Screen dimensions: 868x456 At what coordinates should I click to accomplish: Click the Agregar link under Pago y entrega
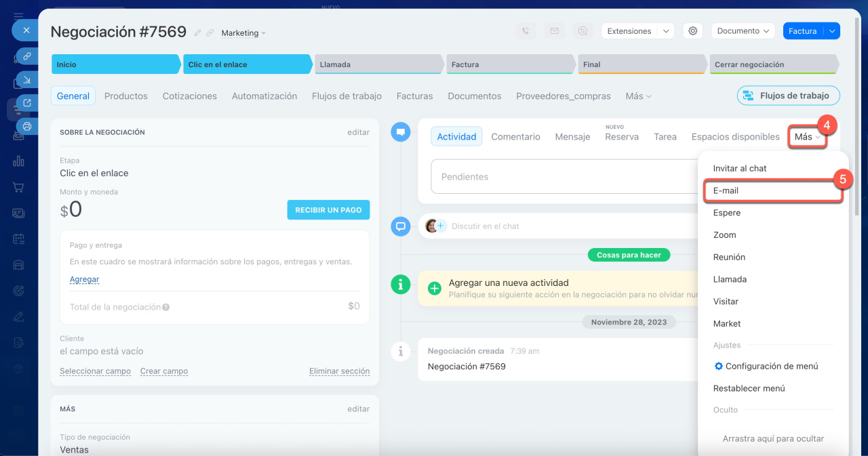point(84,279)
